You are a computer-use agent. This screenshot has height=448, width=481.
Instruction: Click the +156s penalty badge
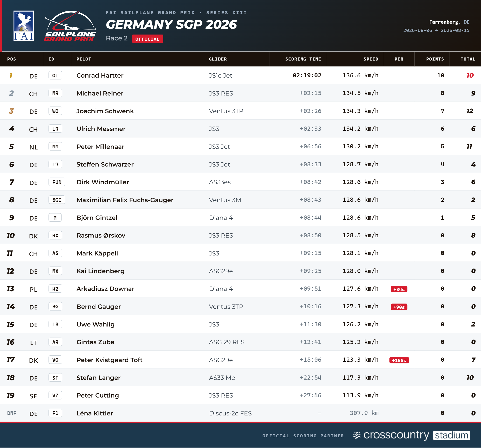(x=399, y=360)
